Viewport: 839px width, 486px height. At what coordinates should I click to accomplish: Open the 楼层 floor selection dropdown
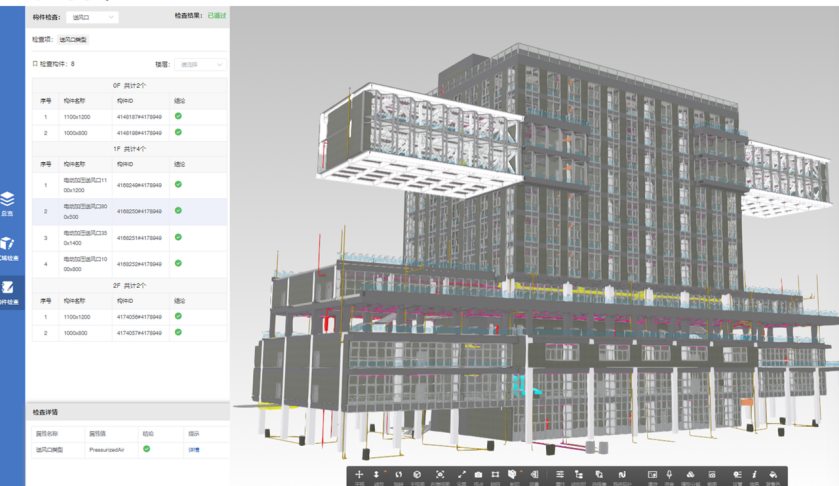[x=201, y=64]
